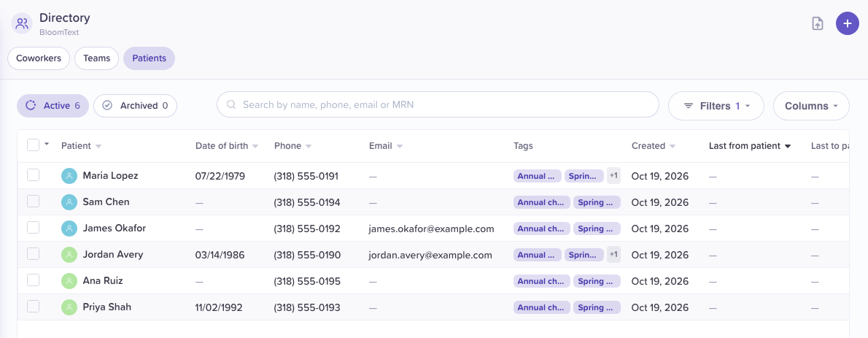The image size is (868, 338).
Task: Open Ana Ruiz patient name
Action: coord(102,280)
